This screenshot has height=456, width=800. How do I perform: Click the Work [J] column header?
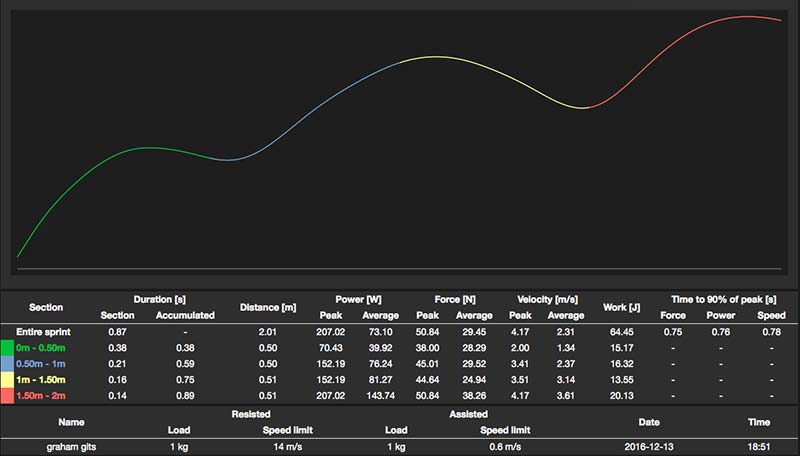(621, 307)
